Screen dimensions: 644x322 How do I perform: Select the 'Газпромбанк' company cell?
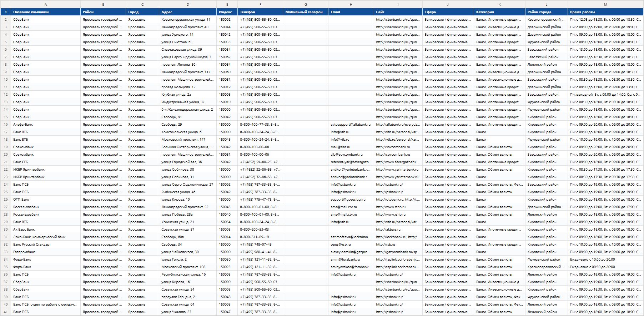[46, 252]
